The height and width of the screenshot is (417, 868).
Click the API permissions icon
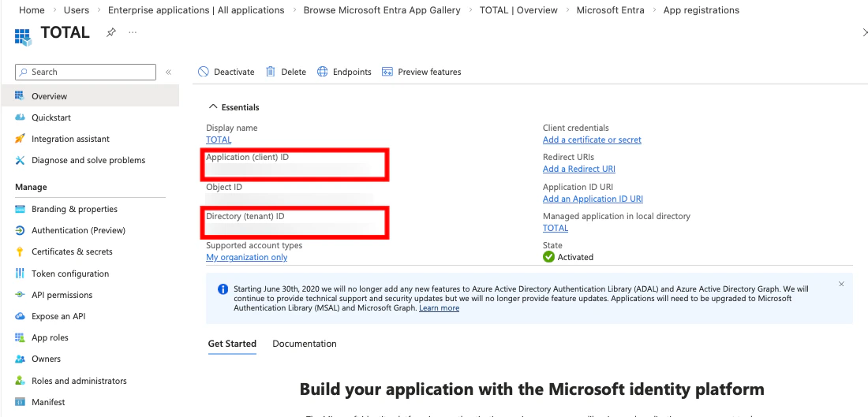(x=20, y=295)
